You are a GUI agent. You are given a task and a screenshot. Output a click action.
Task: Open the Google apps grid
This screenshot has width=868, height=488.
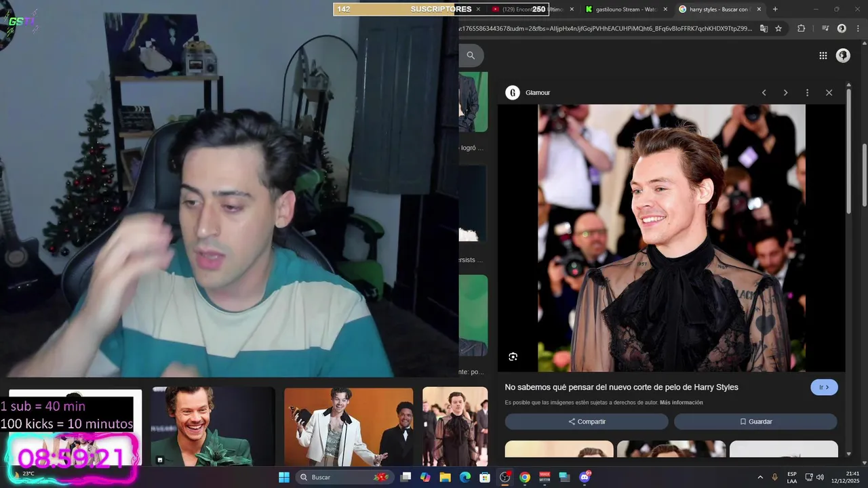823,56
